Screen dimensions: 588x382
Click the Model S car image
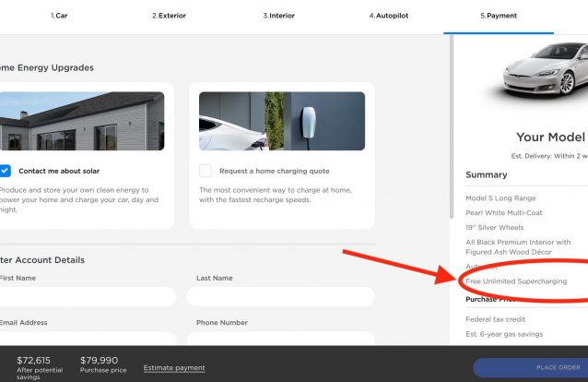546,71
